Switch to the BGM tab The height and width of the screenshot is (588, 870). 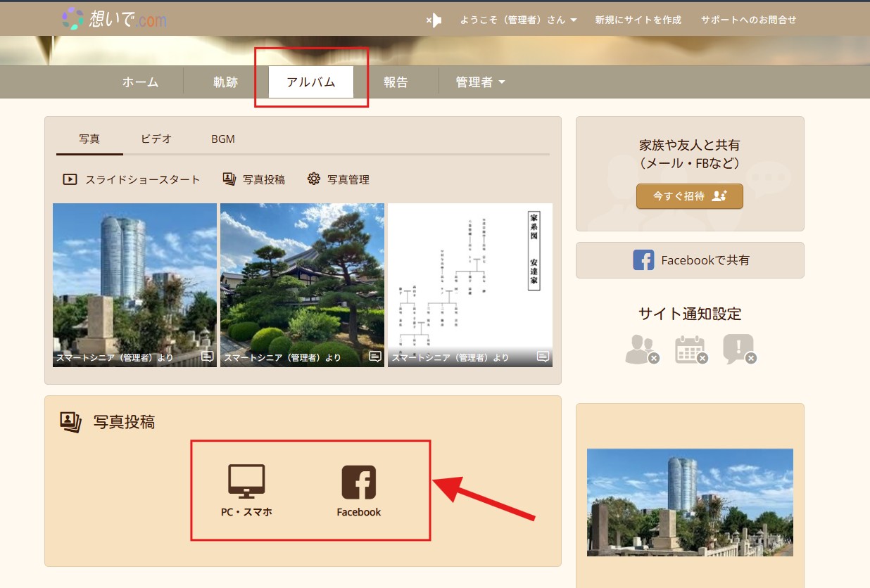point(223,139)
